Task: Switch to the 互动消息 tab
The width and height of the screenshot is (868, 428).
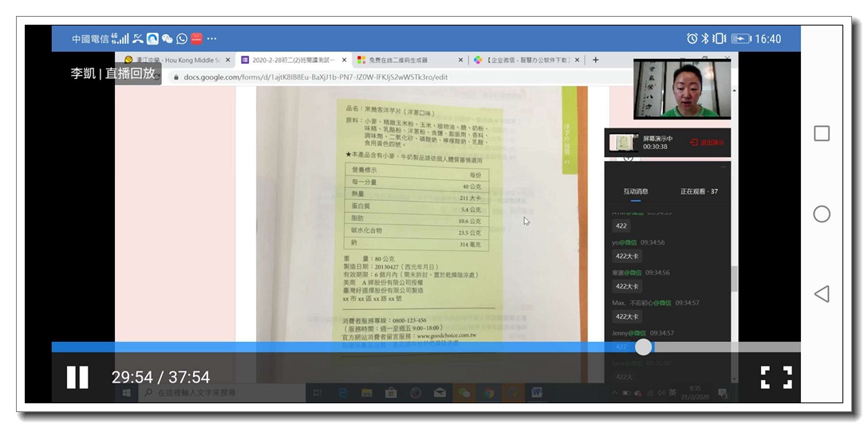Action: point(635,191)
